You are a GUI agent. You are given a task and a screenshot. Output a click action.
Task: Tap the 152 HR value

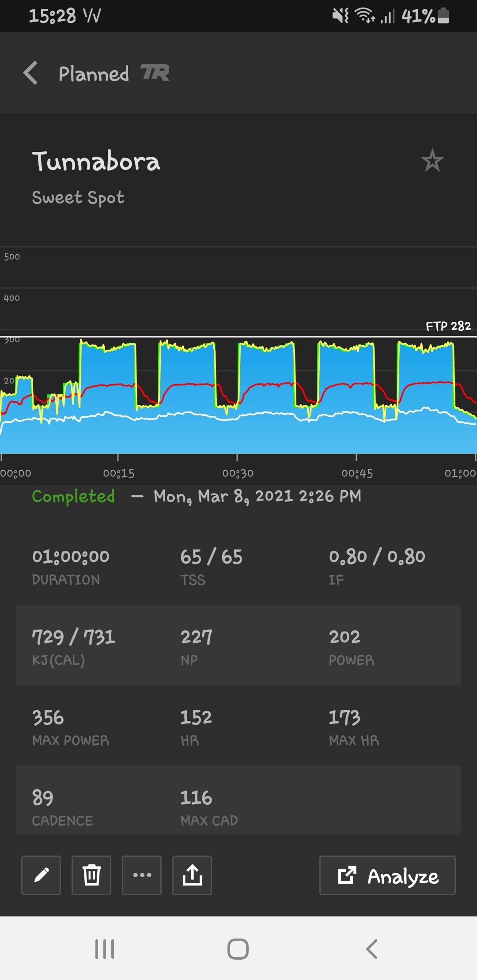(x=196, y=717)
